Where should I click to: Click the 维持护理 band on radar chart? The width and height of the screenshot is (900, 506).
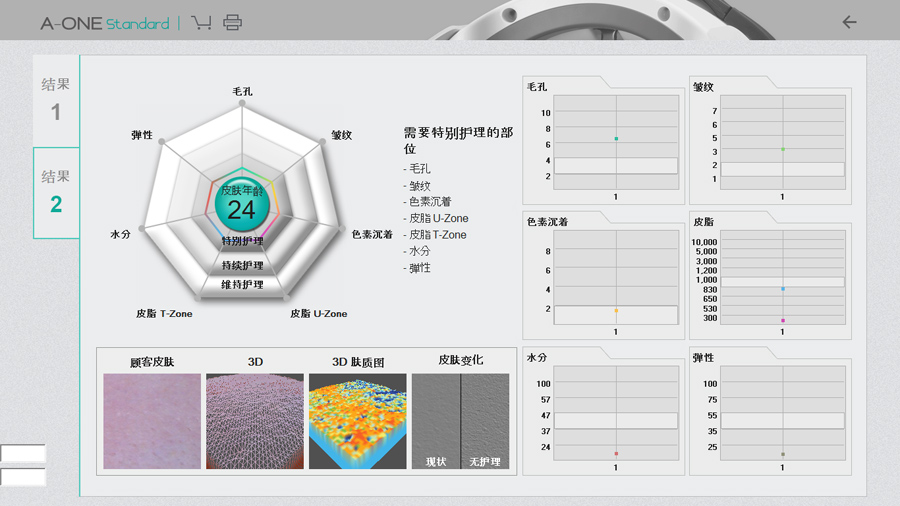(242, 285)
